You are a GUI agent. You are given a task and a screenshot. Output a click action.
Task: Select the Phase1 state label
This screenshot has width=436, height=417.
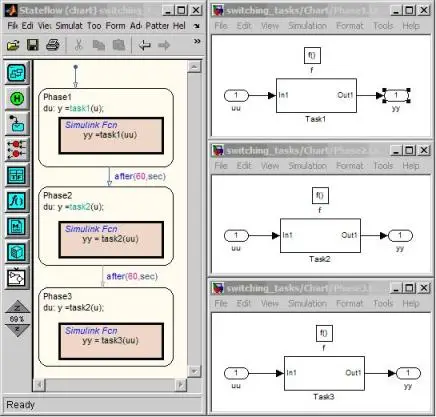coord(57,97)
